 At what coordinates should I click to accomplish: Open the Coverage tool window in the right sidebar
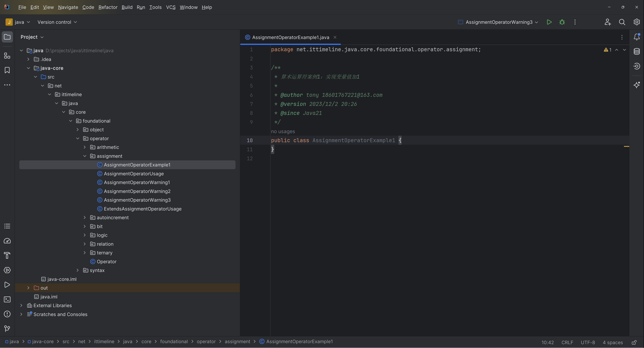pos(637,66)
